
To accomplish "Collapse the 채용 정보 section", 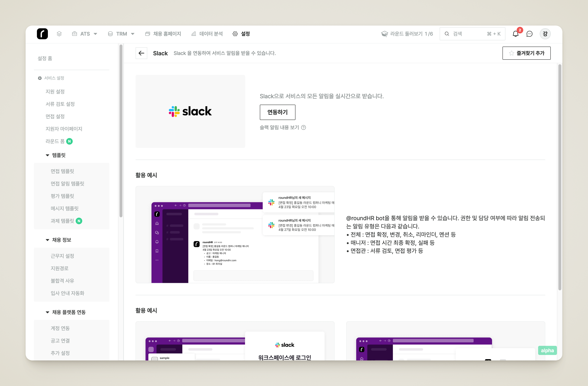I will click(x=48, y=240).
